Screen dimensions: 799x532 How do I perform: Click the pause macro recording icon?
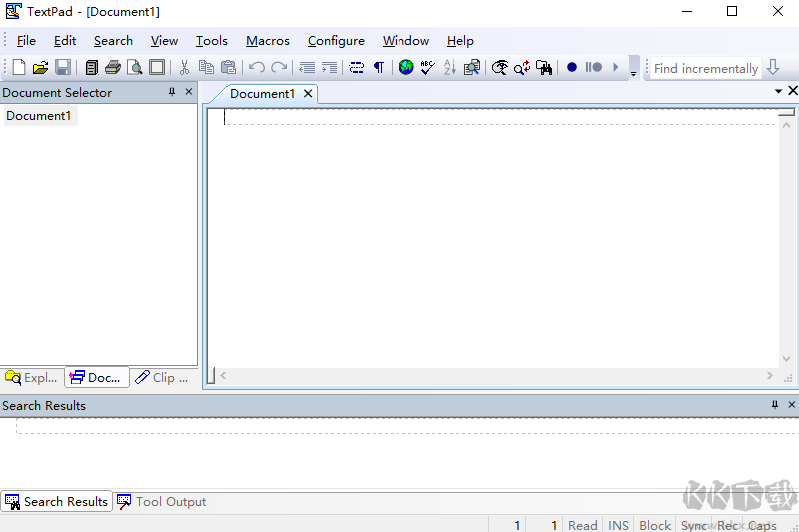click(x=593, y=67)
